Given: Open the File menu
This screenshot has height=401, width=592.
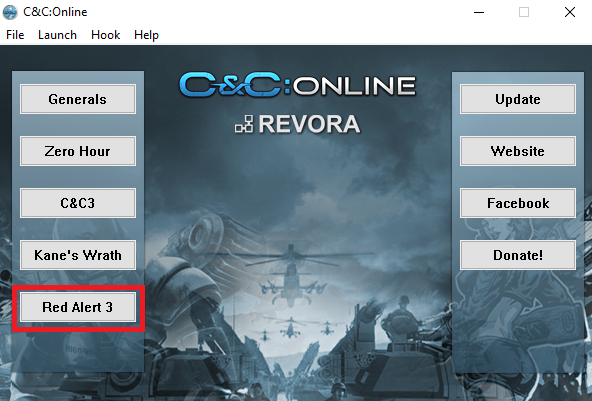Looking at the screenshot, I should 15,35.
